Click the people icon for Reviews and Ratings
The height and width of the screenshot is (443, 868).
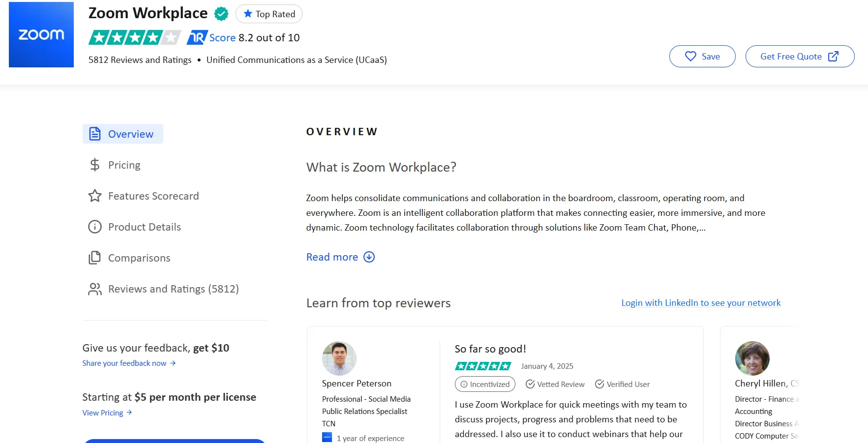click(94, 289)
